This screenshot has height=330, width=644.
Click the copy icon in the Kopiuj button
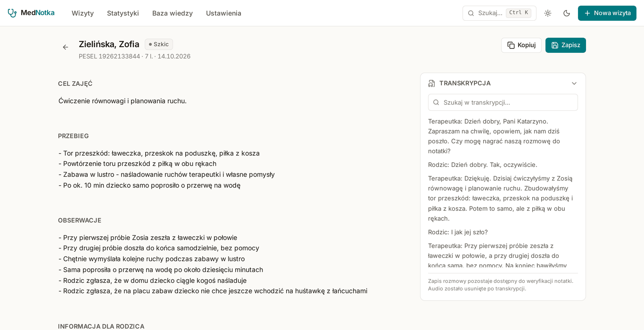pos(511,45)
